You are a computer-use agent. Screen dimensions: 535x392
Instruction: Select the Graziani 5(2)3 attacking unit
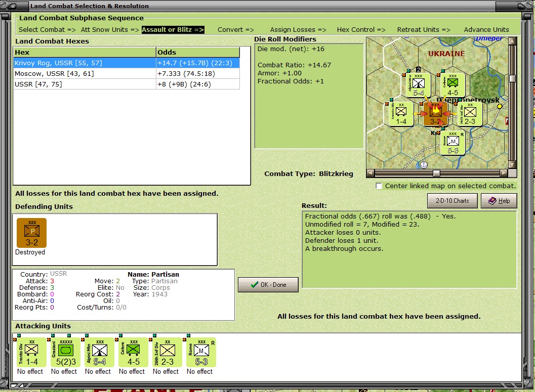point(65,353)
